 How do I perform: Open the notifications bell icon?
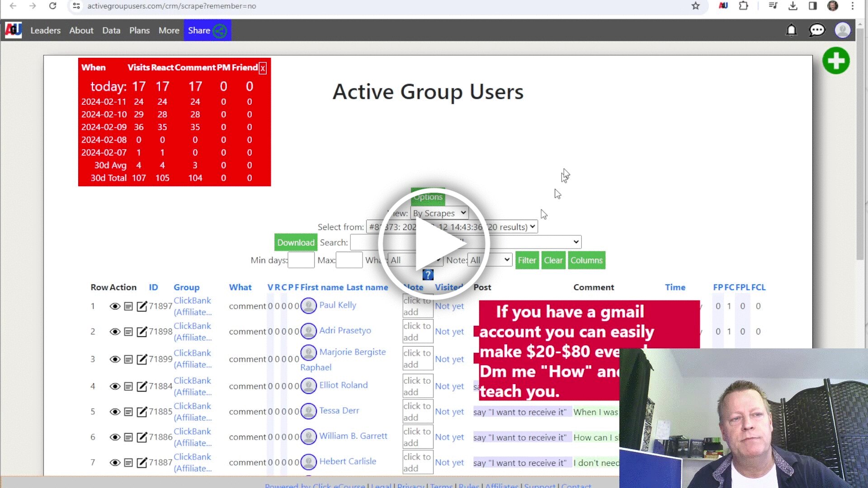coord(791,30)
